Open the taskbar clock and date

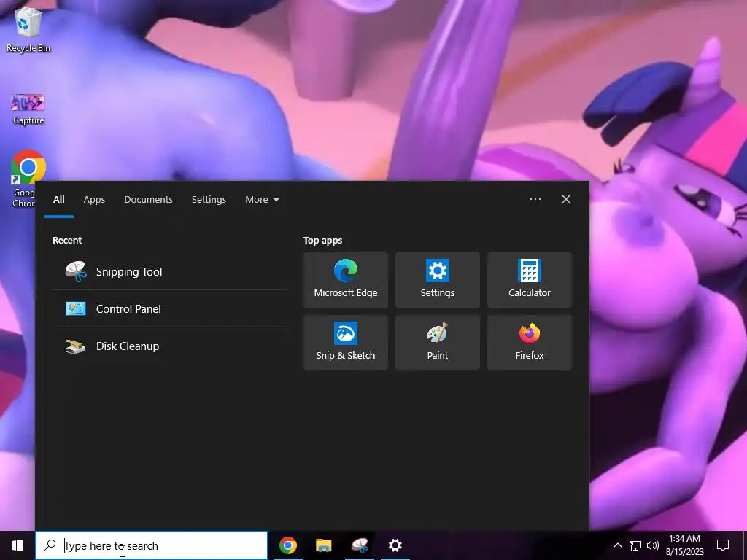pyautogui.click(x=684, y=545)
